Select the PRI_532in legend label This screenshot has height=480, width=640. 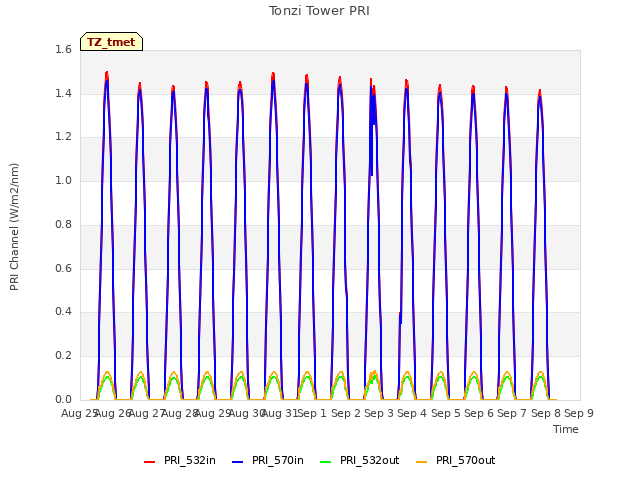click(190, 460)
